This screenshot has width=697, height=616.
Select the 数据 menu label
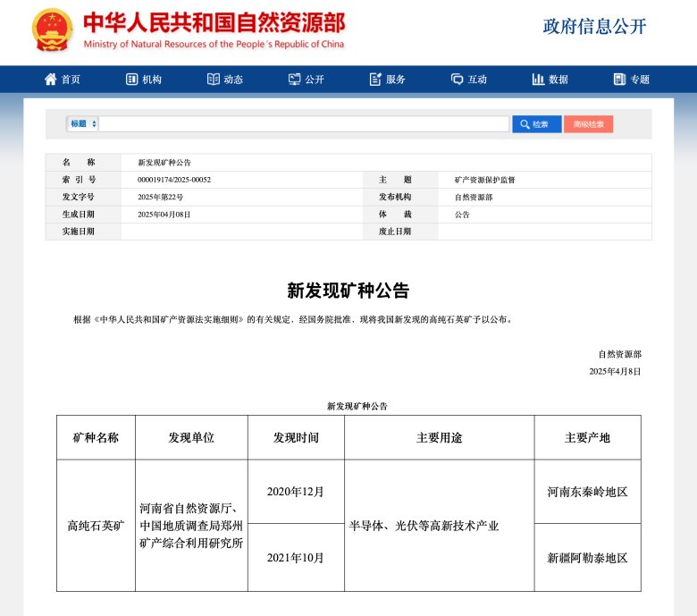558,79
